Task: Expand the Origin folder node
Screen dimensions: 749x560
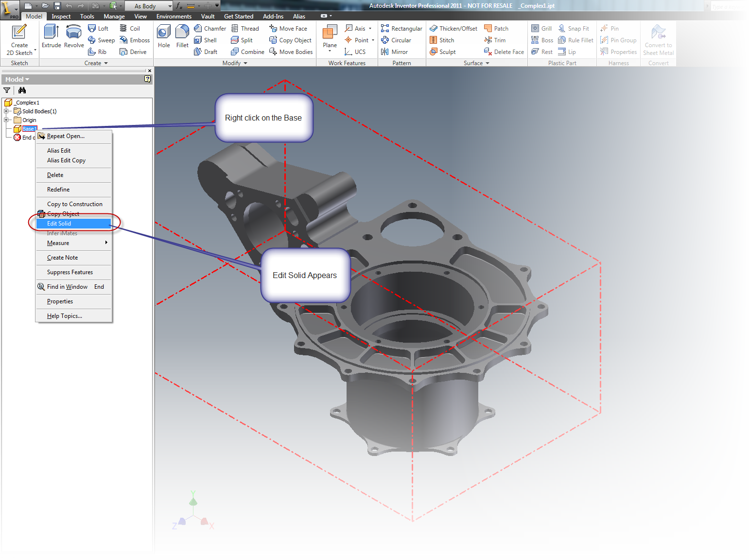Action: [x=6, y=120]
